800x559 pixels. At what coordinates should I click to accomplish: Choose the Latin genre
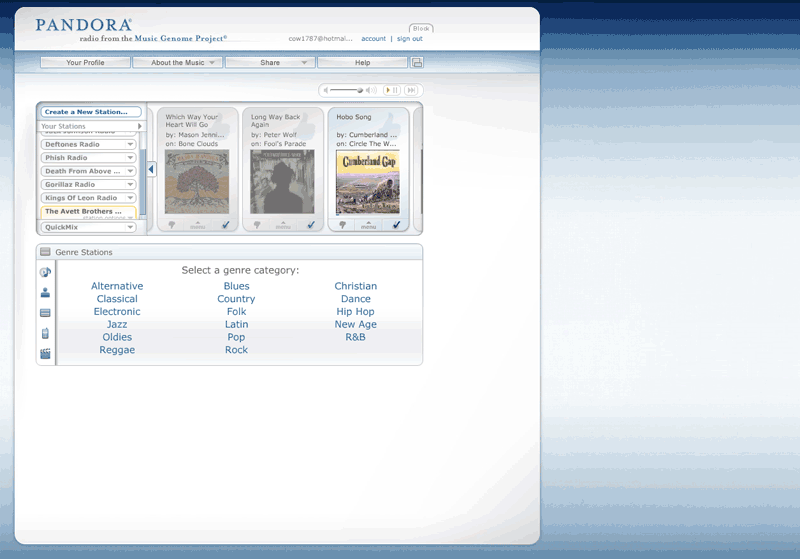tap(236, 324)
